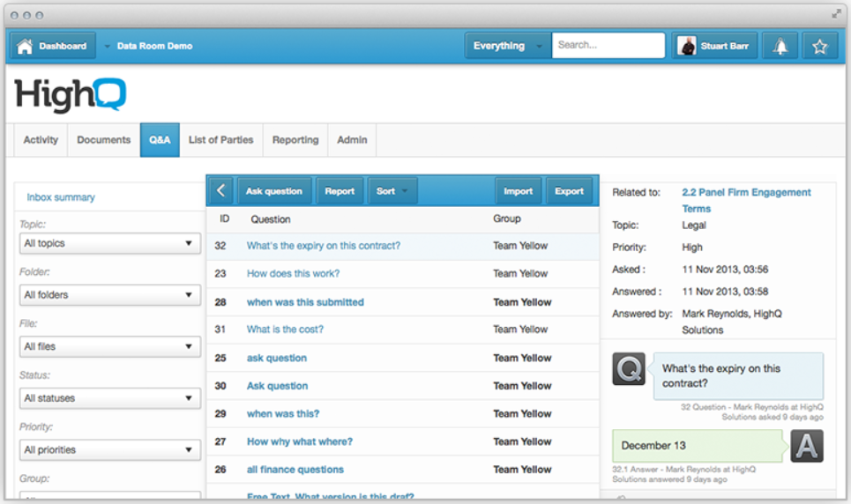Open the Reporting tab
The height and width of the screenshot is (504, 851).
coord(295,140)
